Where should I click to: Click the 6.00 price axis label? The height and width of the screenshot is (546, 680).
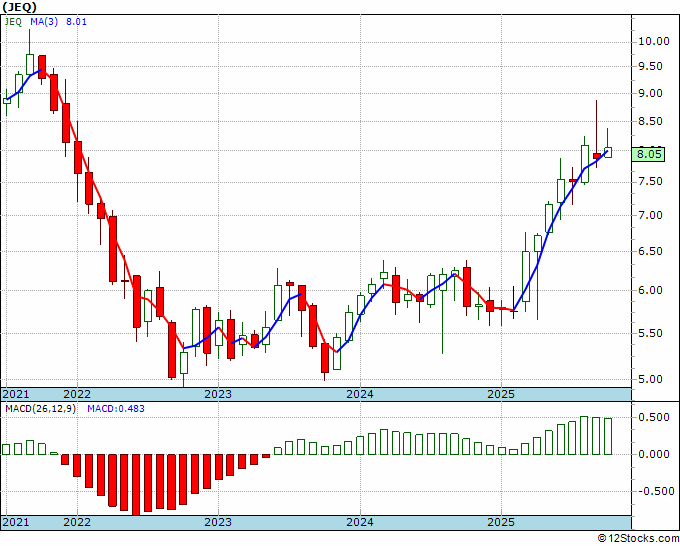coord(650,291)
